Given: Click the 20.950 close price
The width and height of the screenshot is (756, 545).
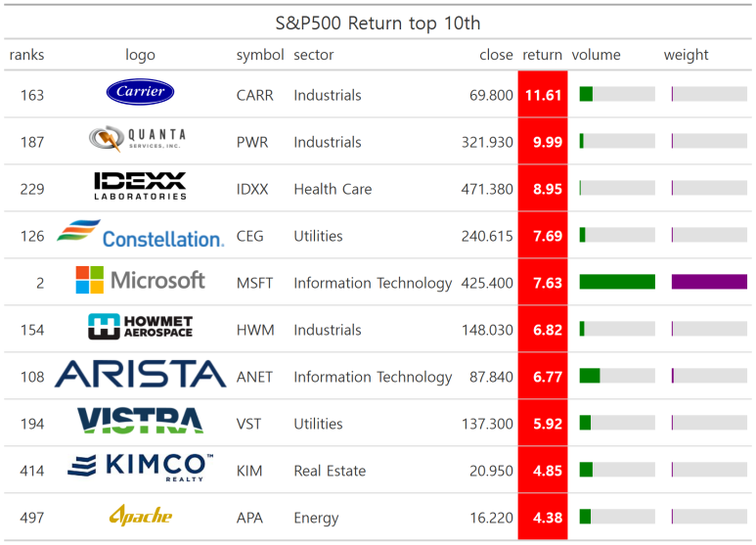Looking at the screenshot, I should click(491, 471).
